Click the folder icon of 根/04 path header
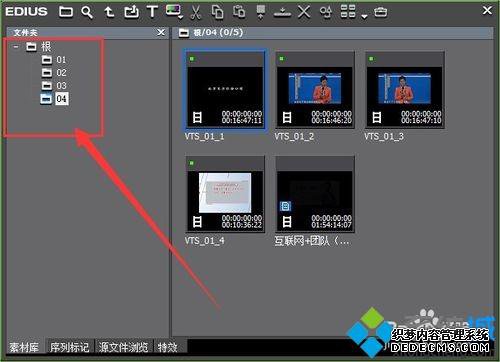This screenshot has height=362, width=500. click(184, 33)
